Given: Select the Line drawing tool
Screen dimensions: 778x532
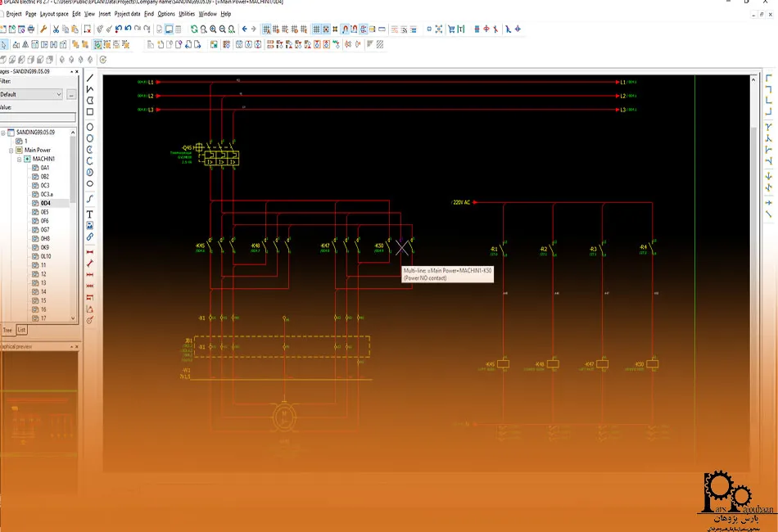Looking at the screenshot, I should point(90,78).
